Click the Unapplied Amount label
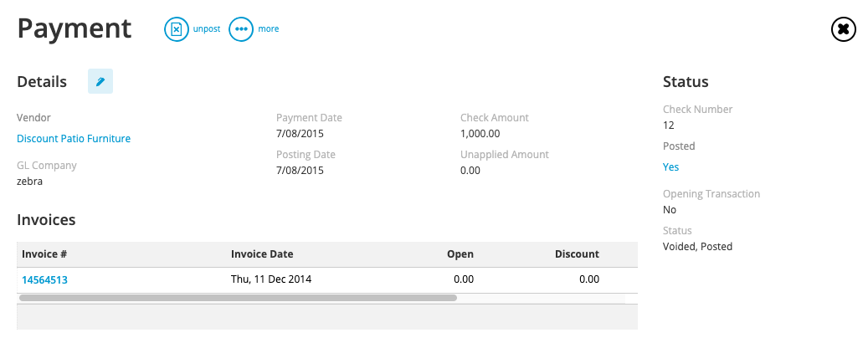Image resolution: width=868 pixels, height=338 pixels. (x=504, y=154)
